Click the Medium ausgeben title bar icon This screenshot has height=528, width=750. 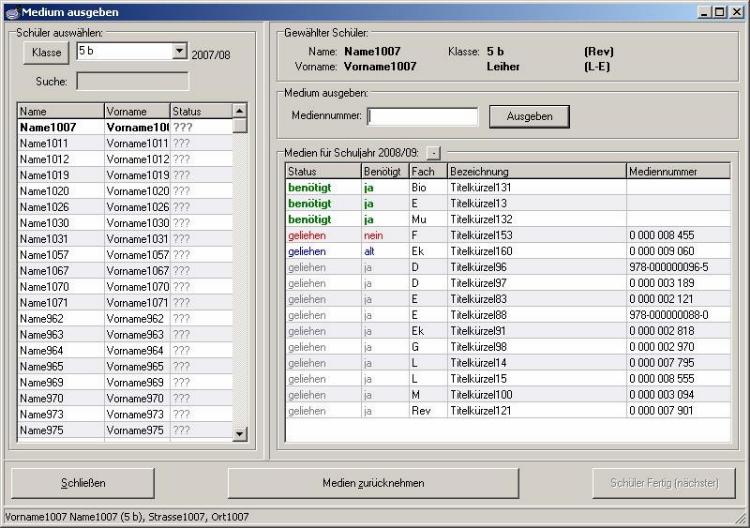tap(11, 11)
